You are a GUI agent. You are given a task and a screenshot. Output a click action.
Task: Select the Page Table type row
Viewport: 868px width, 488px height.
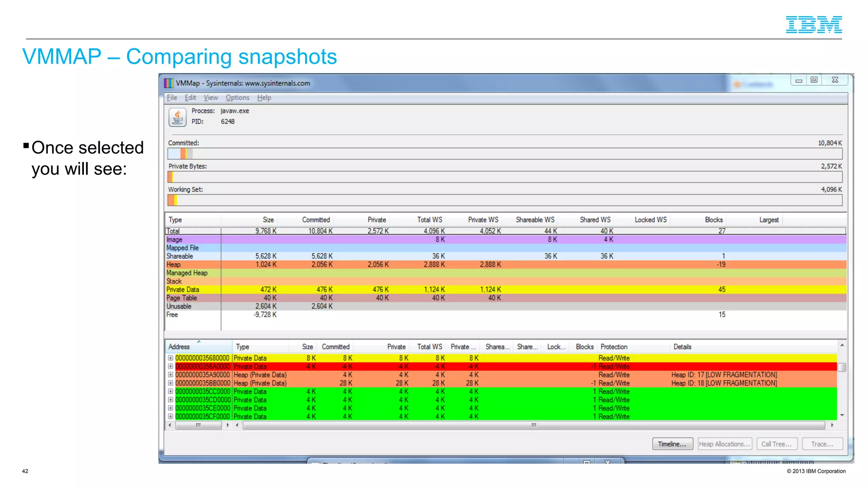coord(506,298)
